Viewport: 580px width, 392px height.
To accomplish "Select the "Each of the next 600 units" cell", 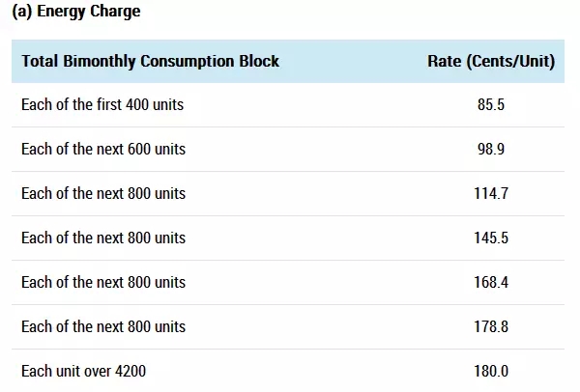I will 103,149.
